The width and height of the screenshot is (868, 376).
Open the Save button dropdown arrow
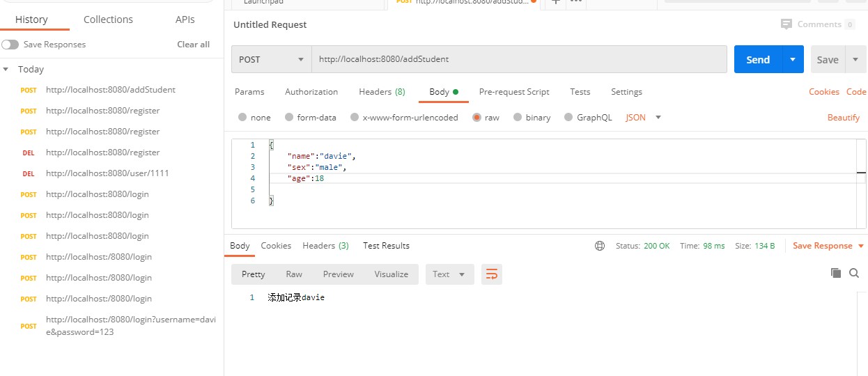(x=855, y=59)
